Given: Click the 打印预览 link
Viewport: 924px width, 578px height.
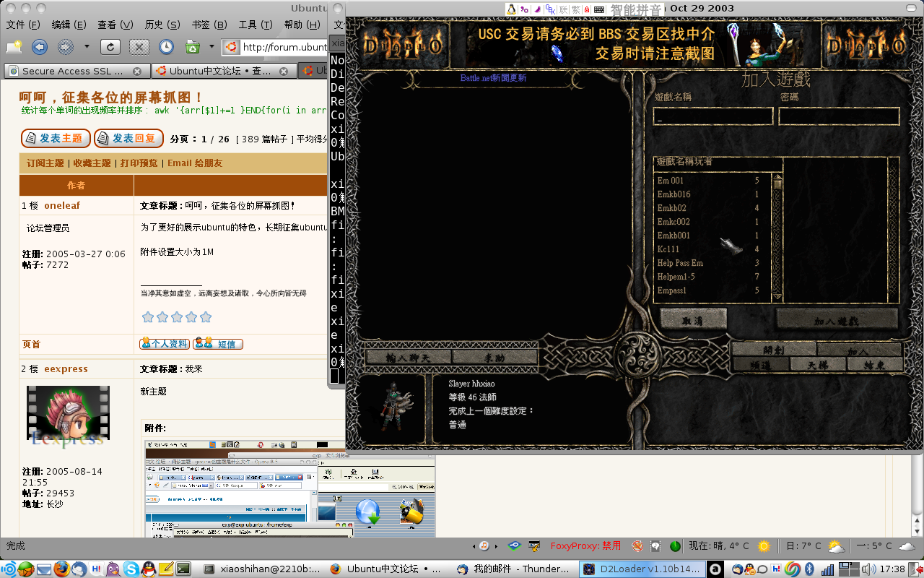Looking at the screenshot, I should coord(139,163).
